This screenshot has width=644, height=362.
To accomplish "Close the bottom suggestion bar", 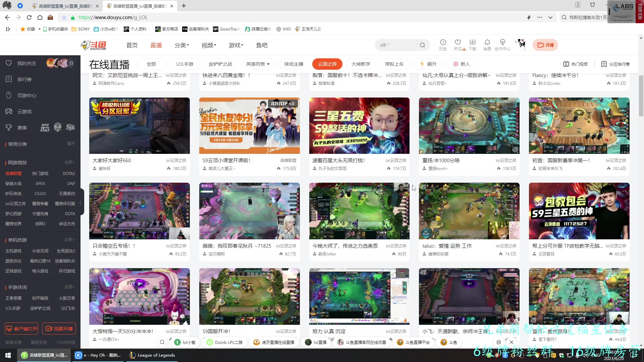I will point(511,342).
